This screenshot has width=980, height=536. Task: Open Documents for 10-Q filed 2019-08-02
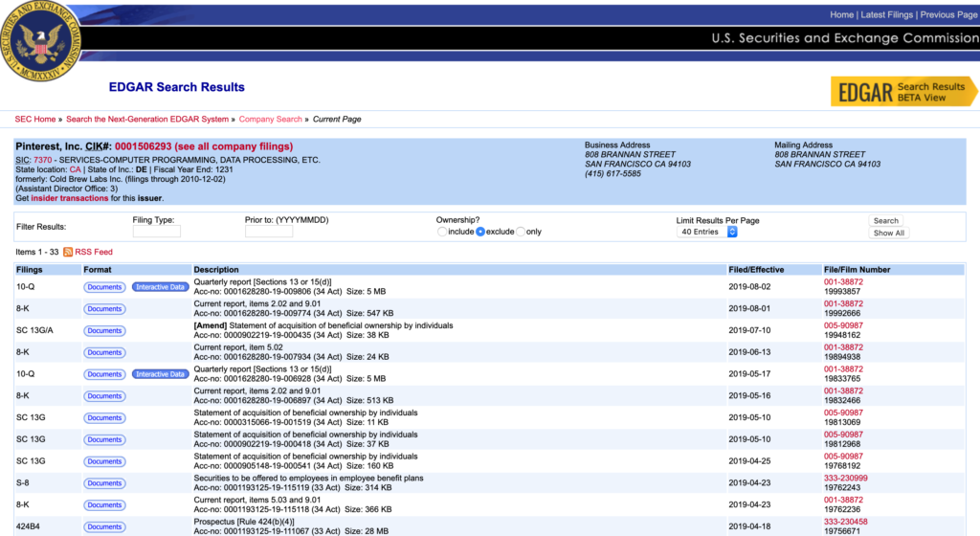tap(104, 287)
